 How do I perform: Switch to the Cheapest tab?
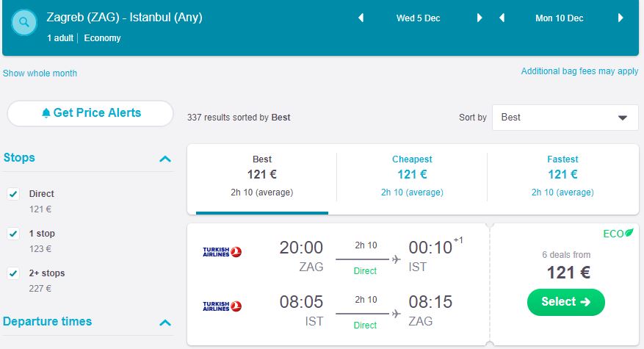click(x=412, y=176)
